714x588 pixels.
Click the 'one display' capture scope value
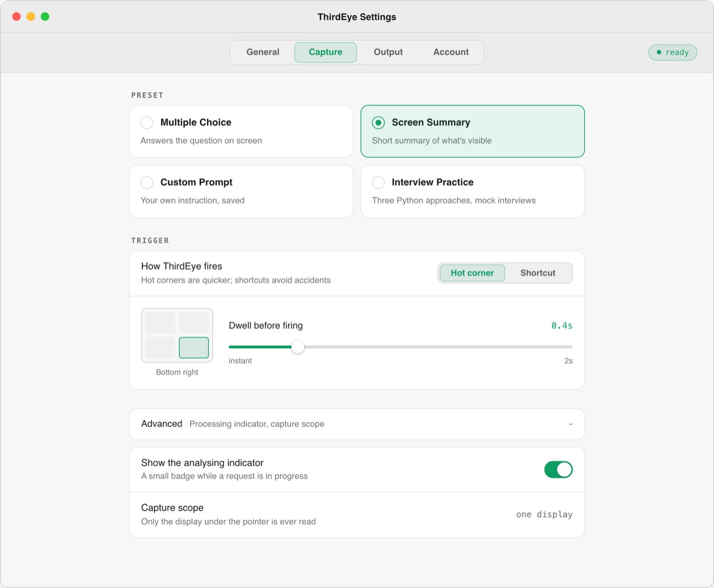[544, 515]
